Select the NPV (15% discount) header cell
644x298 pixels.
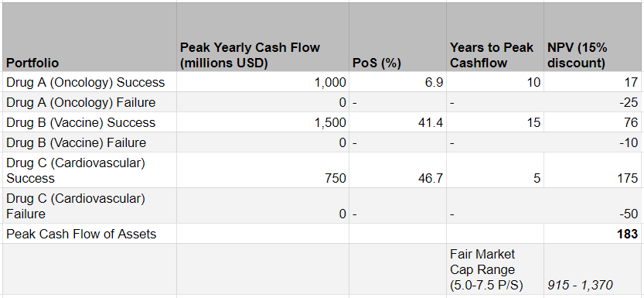click(594, 37)
